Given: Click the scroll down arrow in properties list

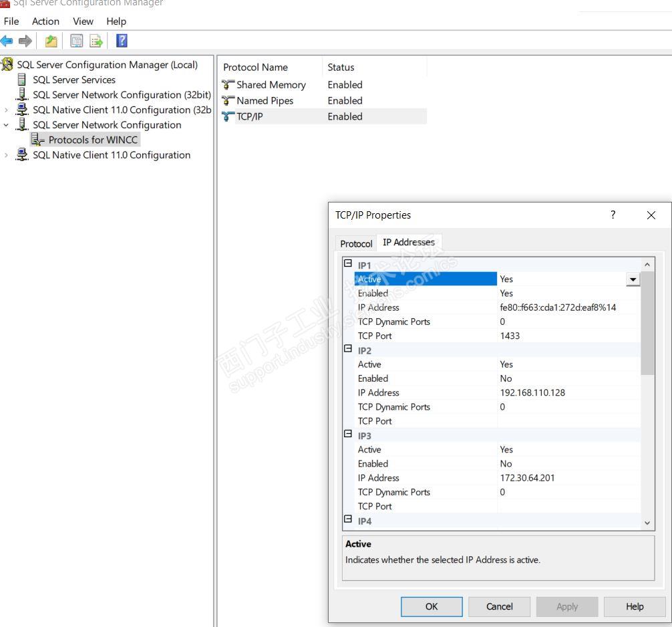Looking at the screenshot, I should click(647, 523).
